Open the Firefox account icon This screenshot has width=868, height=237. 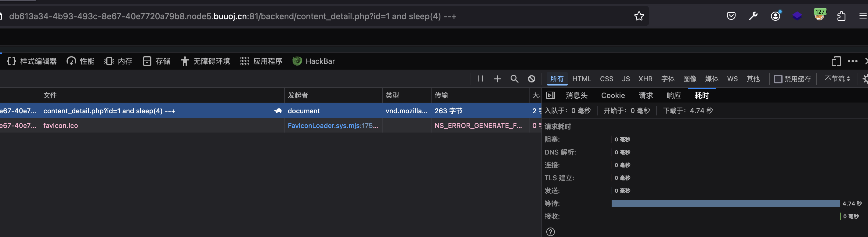775,16
